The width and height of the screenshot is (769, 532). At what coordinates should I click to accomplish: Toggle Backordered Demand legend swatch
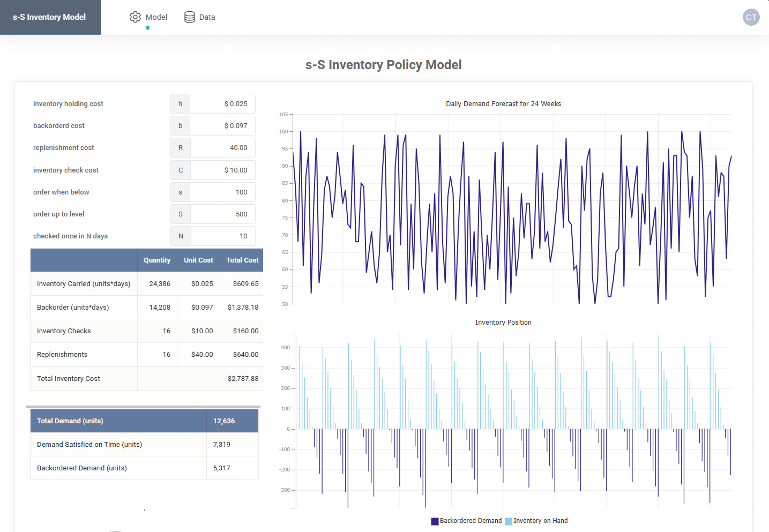tap(435, 521)
